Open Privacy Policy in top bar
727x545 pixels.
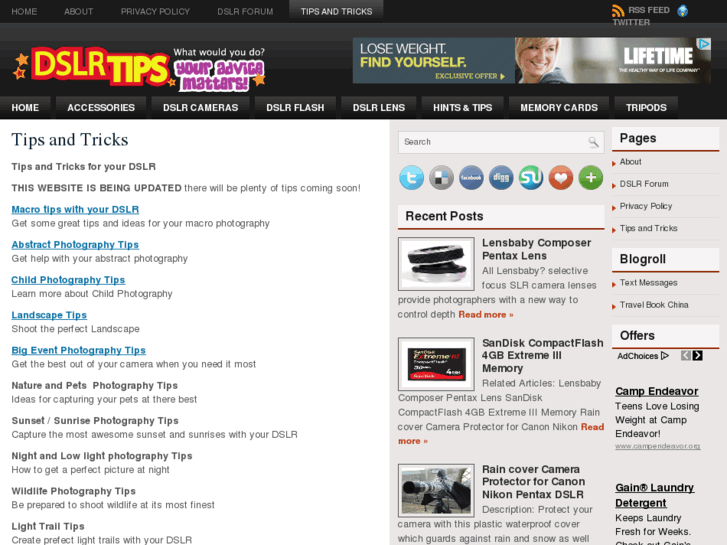pos(155,12)
